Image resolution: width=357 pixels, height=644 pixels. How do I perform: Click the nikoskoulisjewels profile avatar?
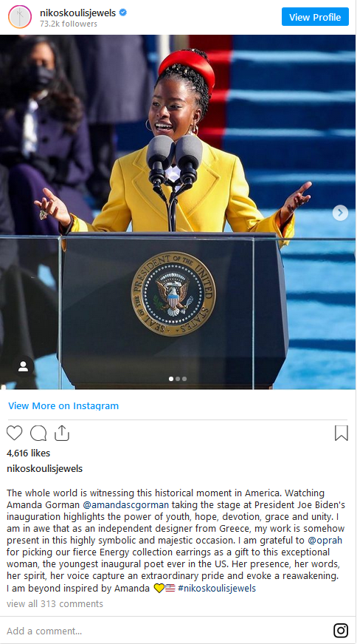(20, 17)
